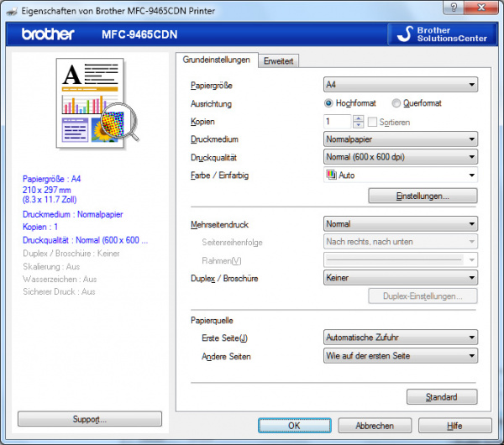Expand the Druckmedium dropdown list
The image size is (504, 445).
pyautogui.click(x=401, y=139)
